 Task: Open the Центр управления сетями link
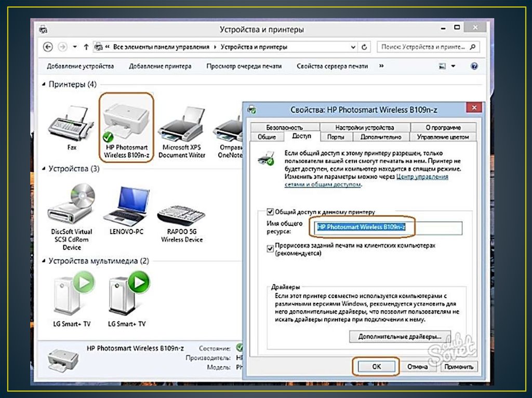click(422, 177)
